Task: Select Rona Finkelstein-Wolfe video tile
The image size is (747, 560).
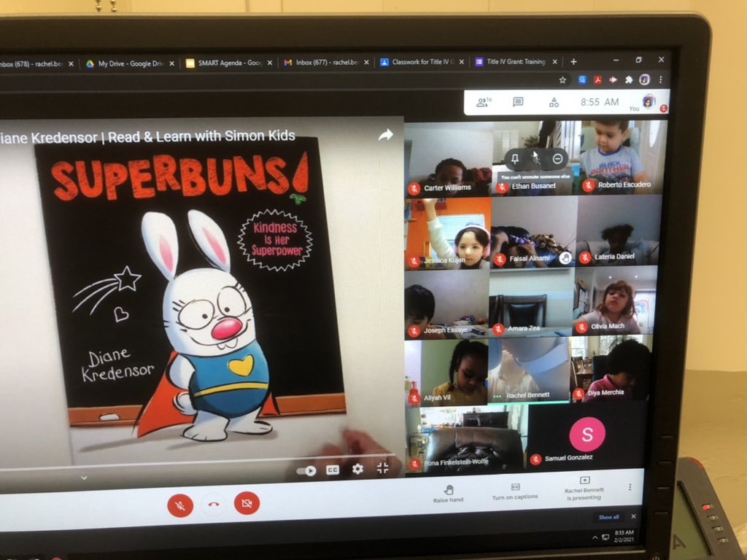Action: click(x=466, y=438)
